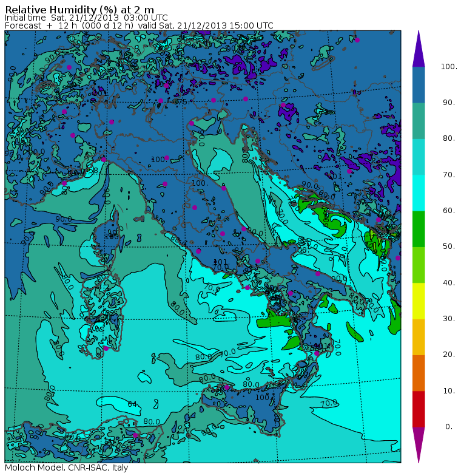Click the '58' value label near the Ligurian coast
This screenshot has height=476, width=461.
pyautogui.click(x=93, y=171)
